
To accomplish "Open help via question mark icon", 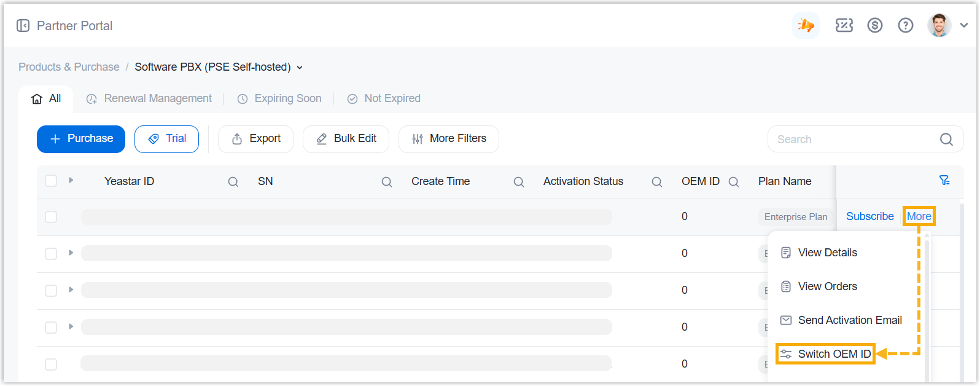I will point(905,26).
